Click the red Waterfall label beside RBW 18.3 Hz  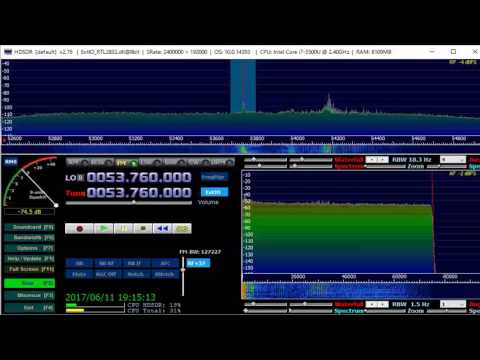click(349, 160)
